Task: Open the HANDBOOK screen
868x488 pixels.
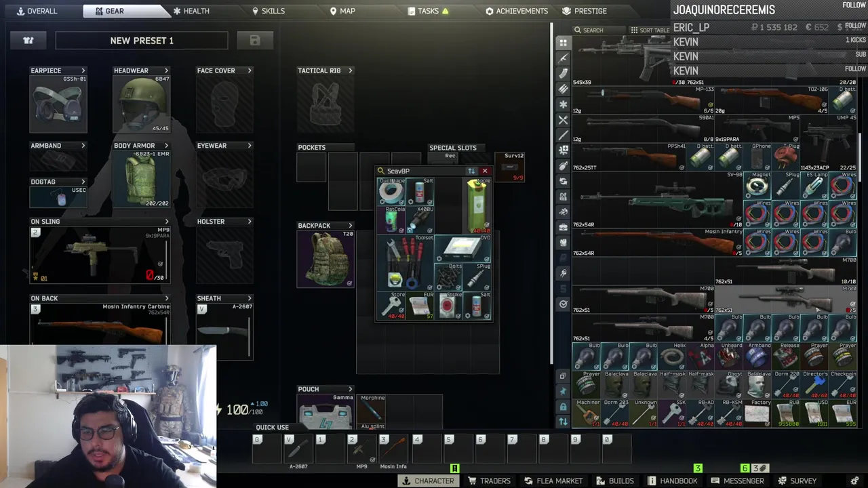Action: [673, 481]
